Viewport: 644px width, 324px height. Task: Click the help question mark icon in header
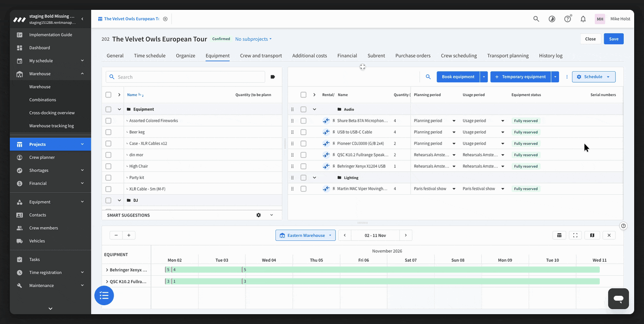coord(568,19)
